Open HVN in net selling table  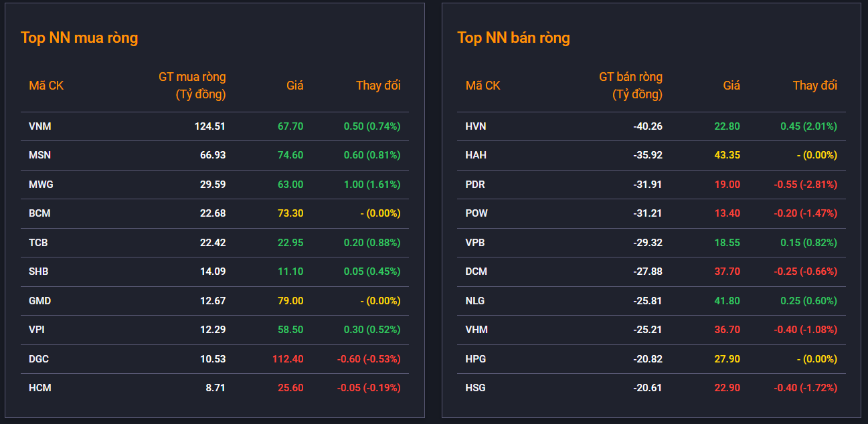476,126
